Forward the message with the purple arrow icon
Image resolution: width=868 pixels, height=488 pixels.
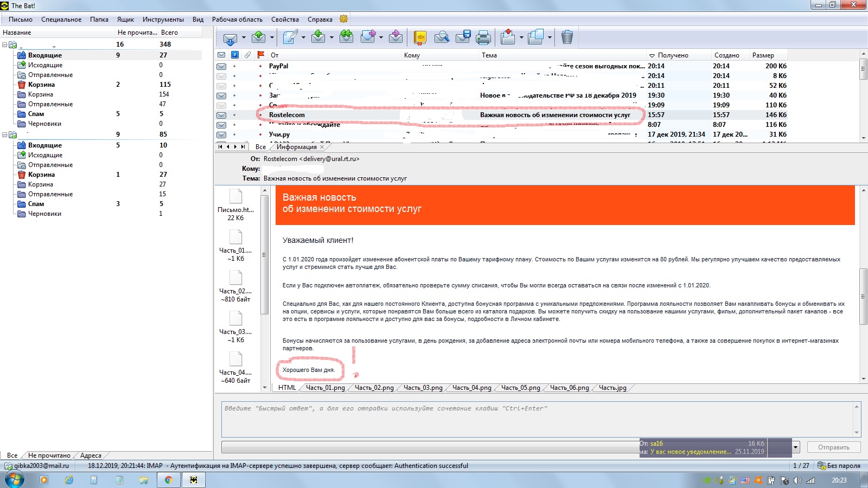[x=368, y=37]
